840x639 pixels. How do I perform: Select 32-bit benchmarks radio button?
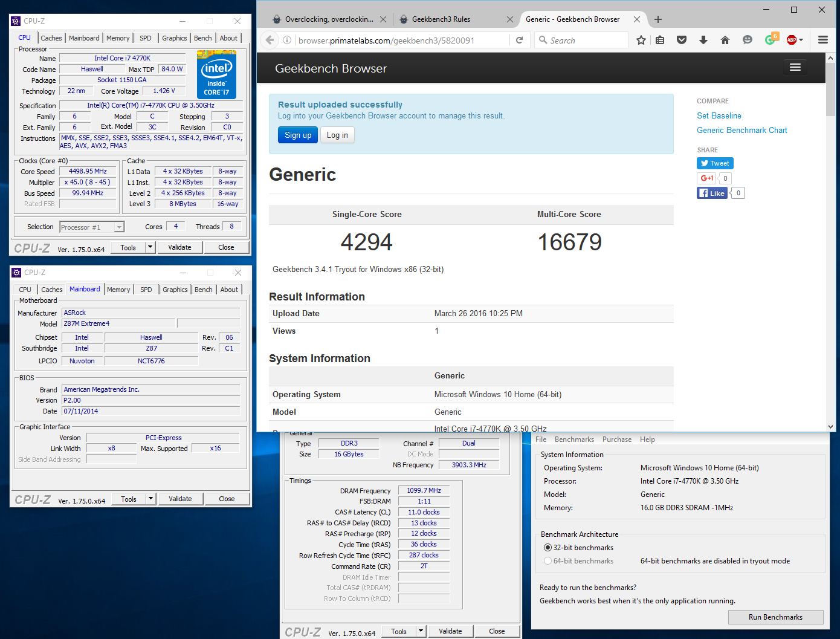548,548
